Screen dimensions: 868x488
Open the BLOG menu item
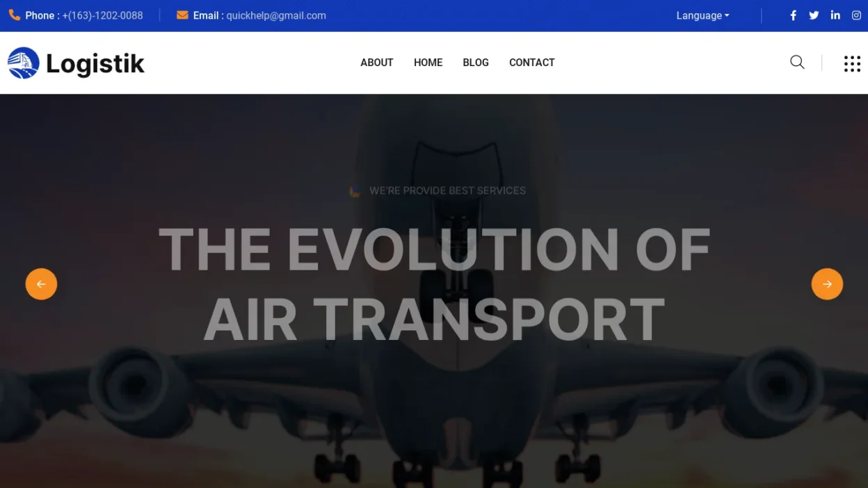coord(476,63)
